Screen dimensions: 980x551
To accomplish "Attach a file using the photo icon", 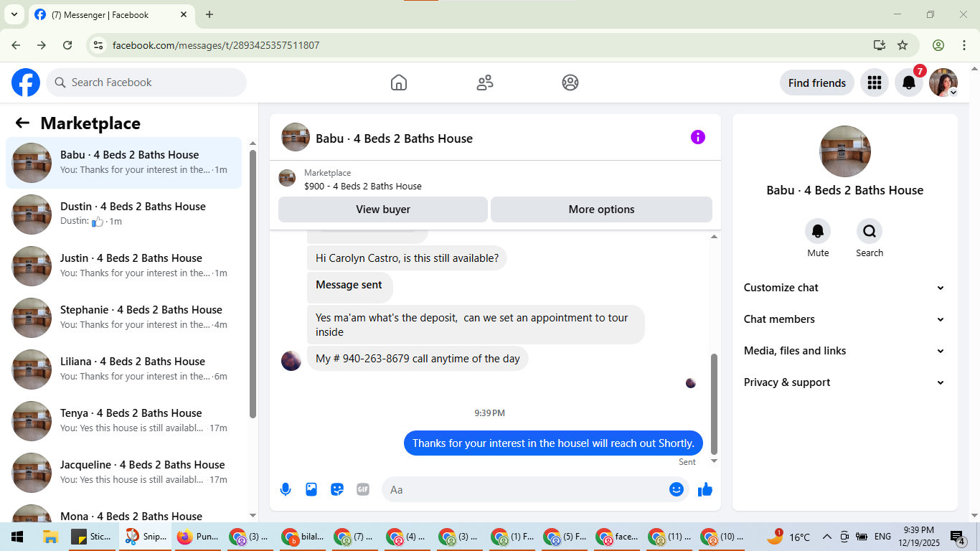I will 311,489.
